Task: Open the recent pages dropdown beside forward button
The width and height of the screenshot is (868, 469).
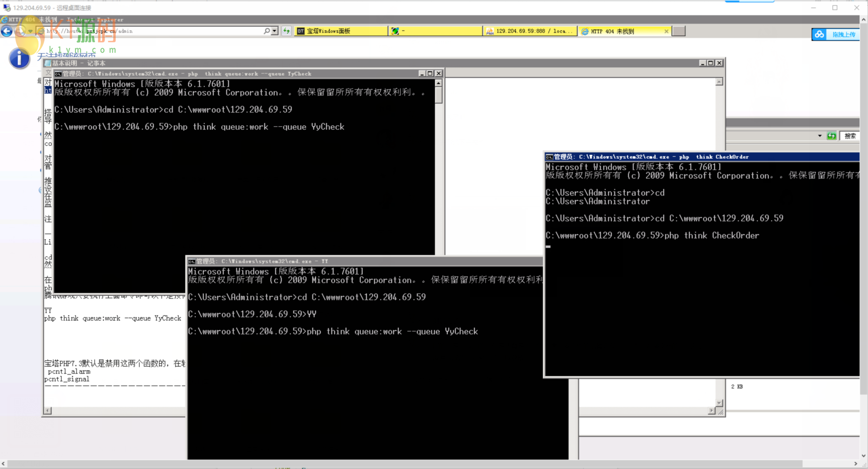Action: tap(30, 31)
